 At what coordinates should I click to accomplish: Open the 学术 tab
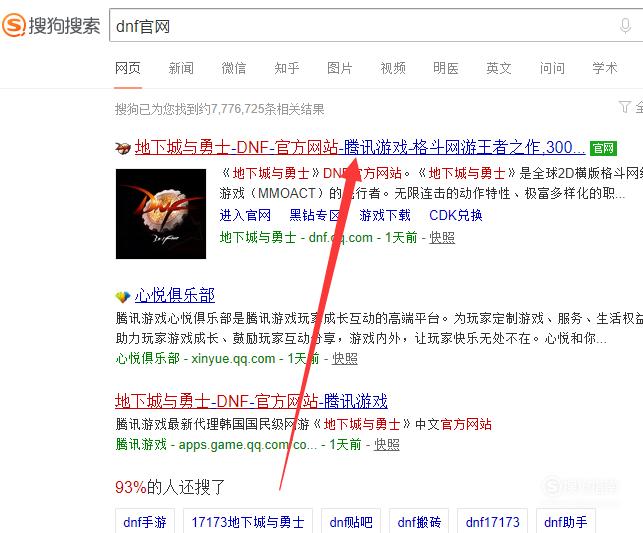point(604,68)
